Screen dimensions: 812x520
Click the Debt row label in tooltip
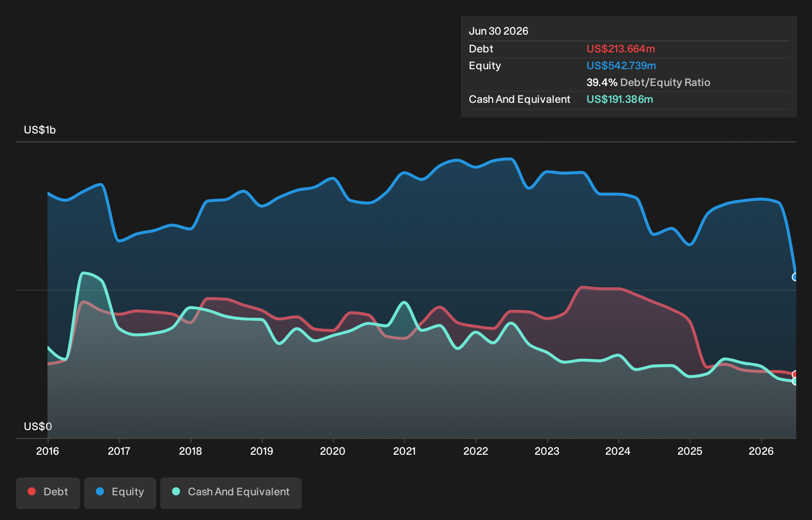(481, 49)
